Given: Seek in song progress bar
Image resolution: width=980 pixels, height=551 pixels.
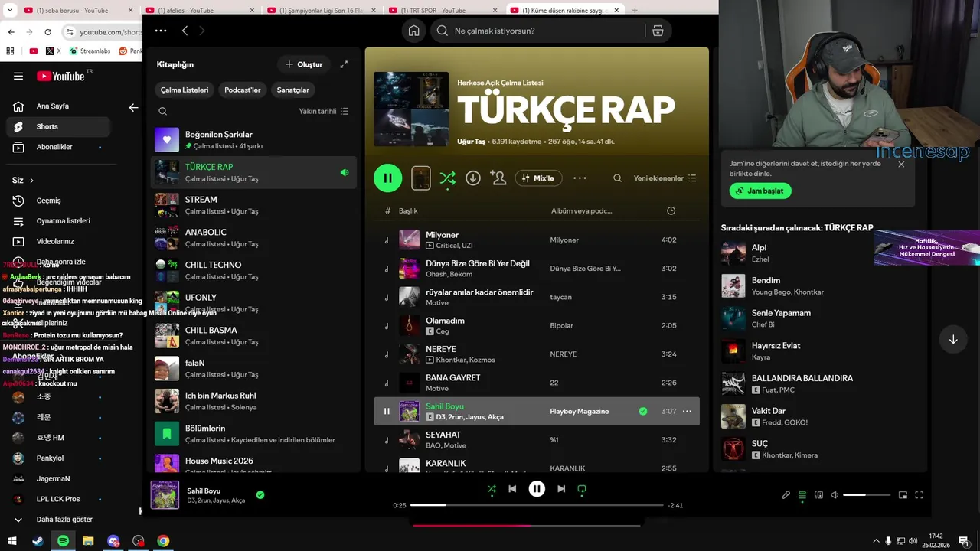Looking at the screenshot, I should coord(536,505).
